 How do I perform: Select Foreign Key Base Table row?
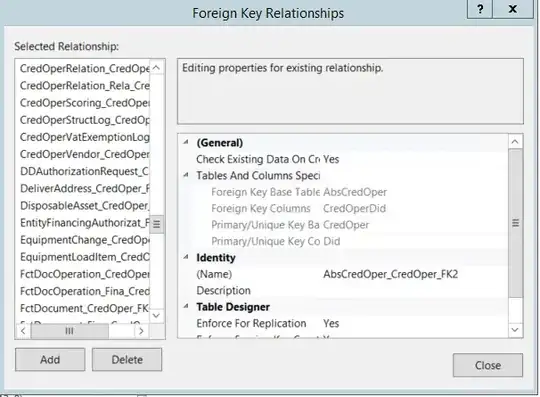tap(265, 192)
